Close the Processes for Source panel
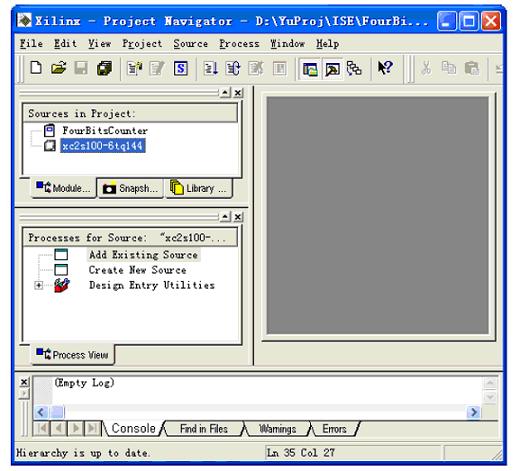 [x=238, y=217]
